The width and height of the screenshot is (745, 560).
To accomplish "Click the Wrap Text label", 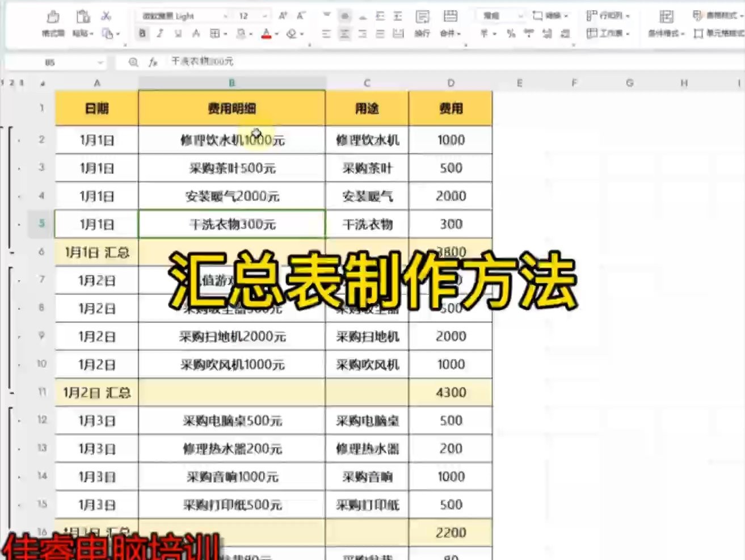I will [422, 34].
